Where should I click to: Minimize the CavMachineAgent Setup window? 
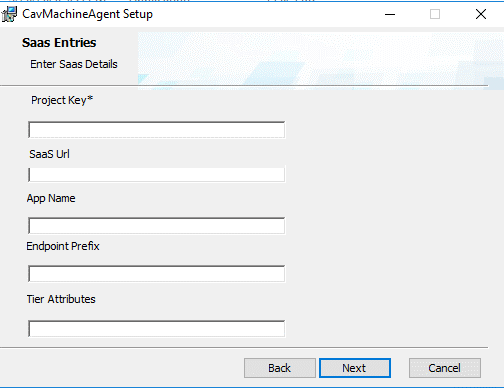click(390, 14)
